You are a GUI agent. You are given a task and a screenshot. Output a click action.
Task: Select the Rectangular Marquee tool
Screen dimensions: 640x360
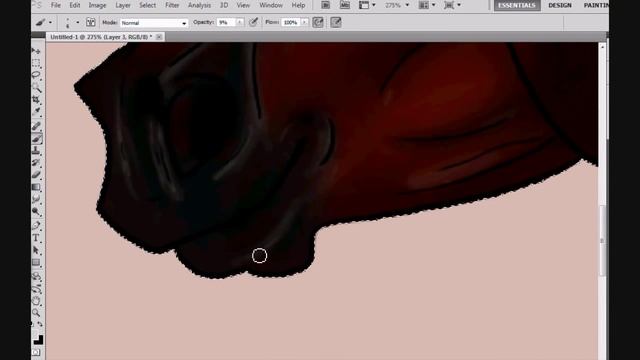coord(36,63)
